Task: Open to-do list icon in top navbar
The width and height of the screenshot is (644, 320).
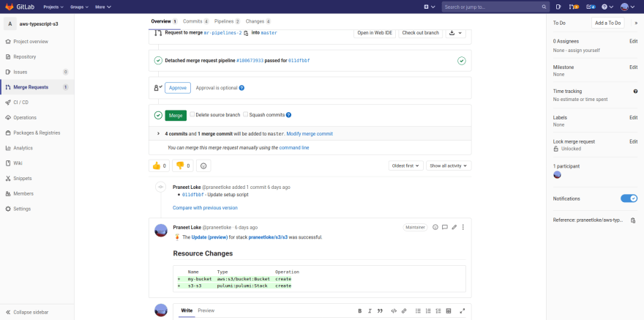Action: (x=591, y=7)
